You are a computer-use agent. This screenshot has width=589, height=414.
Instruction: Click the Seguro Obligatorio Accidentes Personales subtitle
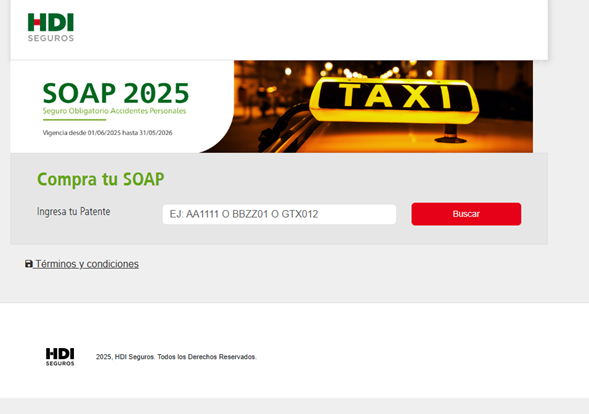click(114, 111)
